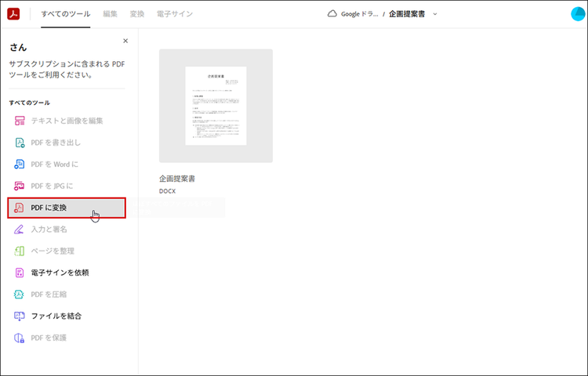Click the ページを整理 icon
588x376 pixels.
pos(20,251)
